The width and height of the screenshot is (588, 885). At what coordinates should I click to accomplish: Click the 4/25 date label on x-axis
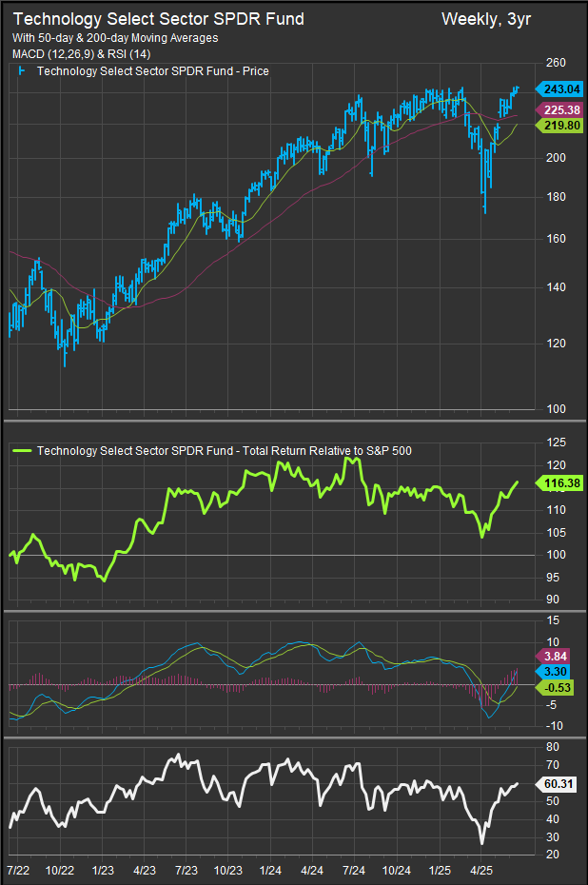(481, 870)
